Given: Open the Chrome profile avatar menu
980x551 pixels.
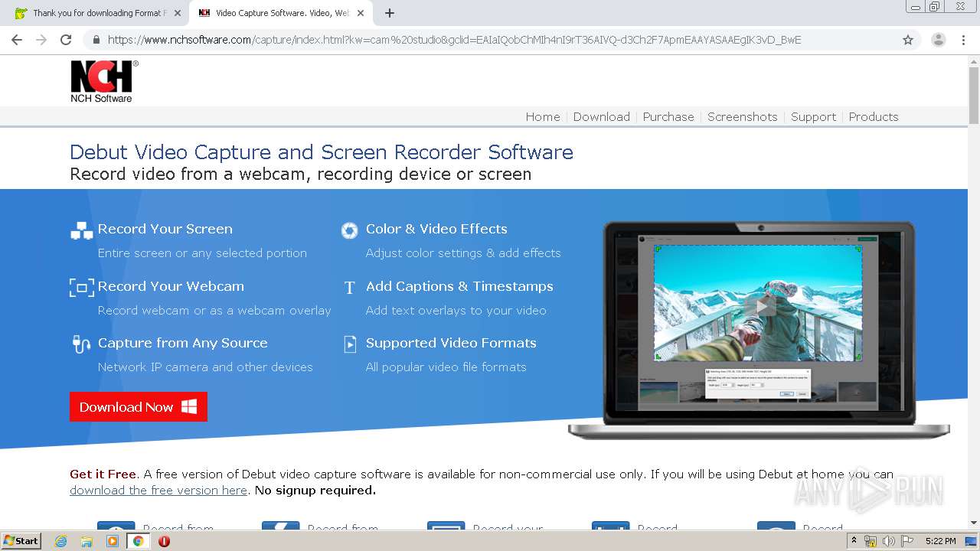Looking at the screenshot, I should 939,40.
